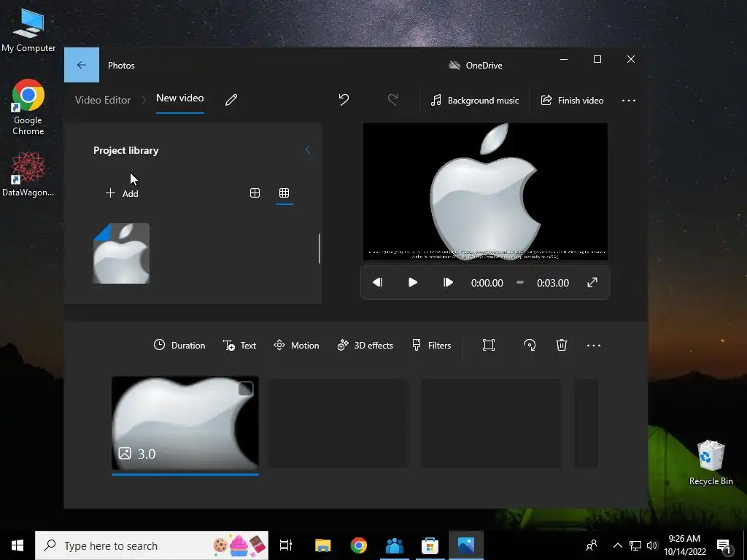Tick the checkbox on the storyboard clip
Image resolution: width=747 pixels, height=560 pixels.
click(246, 389)
